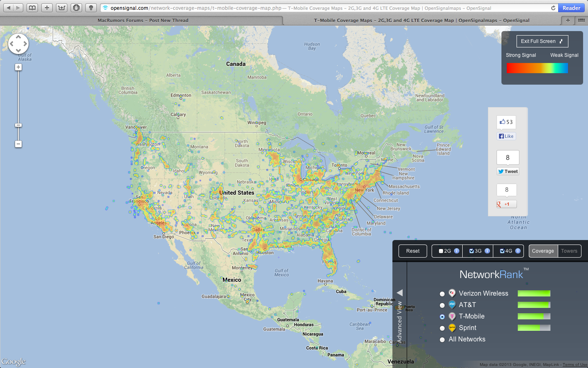Click the Sprint rank bar
588x368 pixels.
(x=534, y=328)
